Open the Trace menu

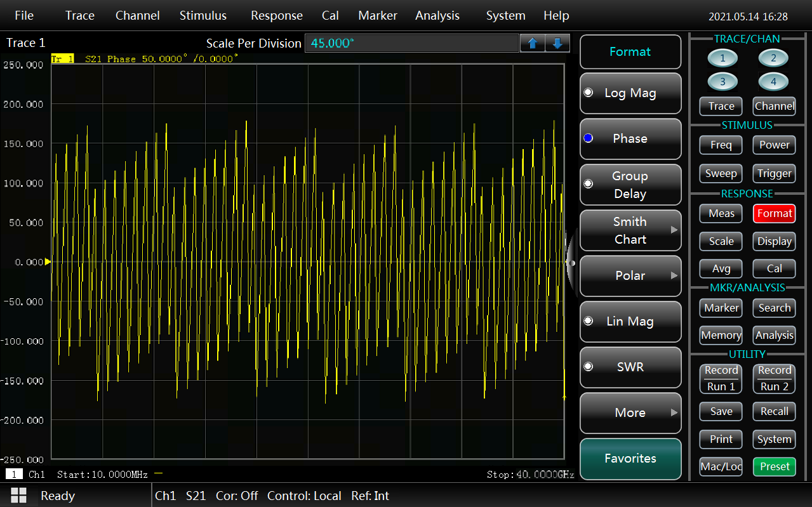[x=80, y=16]
